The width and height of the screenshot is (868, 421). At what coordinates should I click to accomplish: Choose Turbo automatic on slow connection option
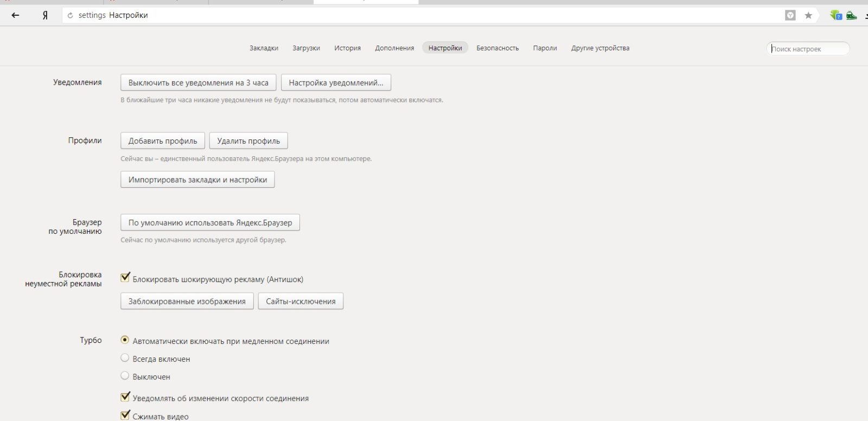click(x=125, y=340)
